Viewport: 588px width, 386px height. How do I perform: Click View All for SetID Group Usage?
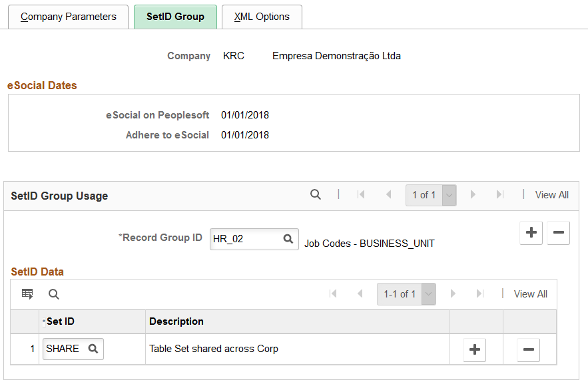point(551,195)
